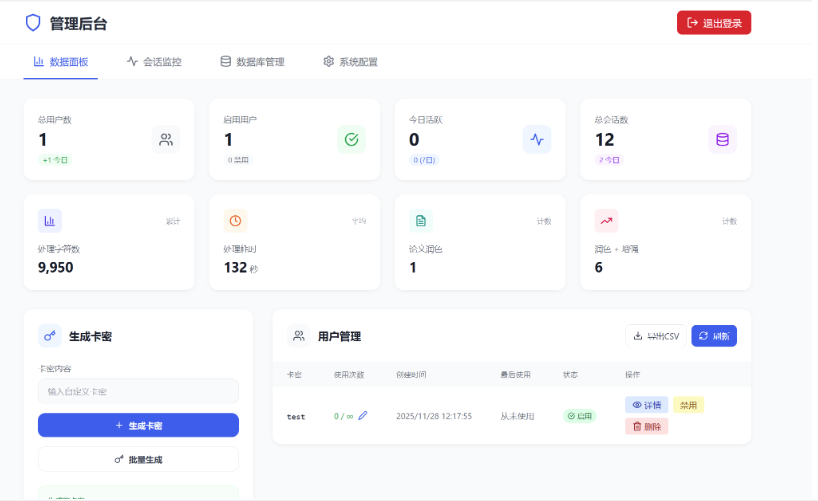This screenshot has height=501, width=818.
Task: Edit usage count with the pencil icon
Action: click(x=363, y=415)
